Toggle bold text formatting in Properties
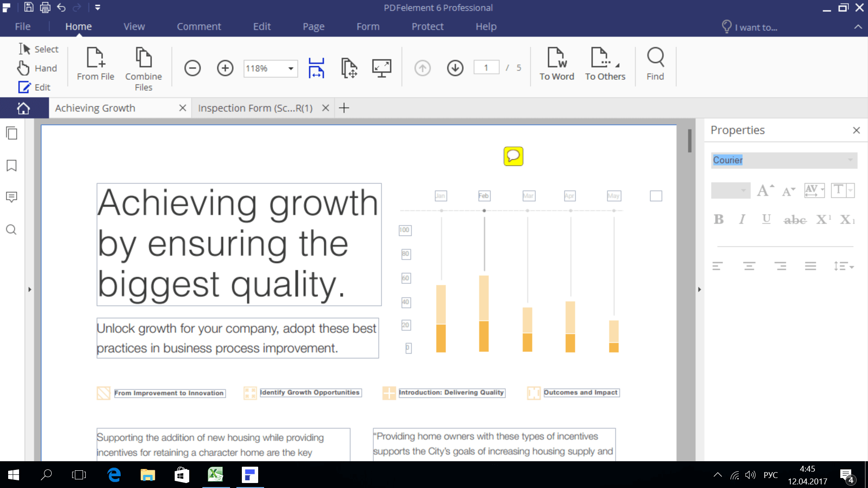The width and height of the screenshot is (868, 488). click(x=718, y=219)
